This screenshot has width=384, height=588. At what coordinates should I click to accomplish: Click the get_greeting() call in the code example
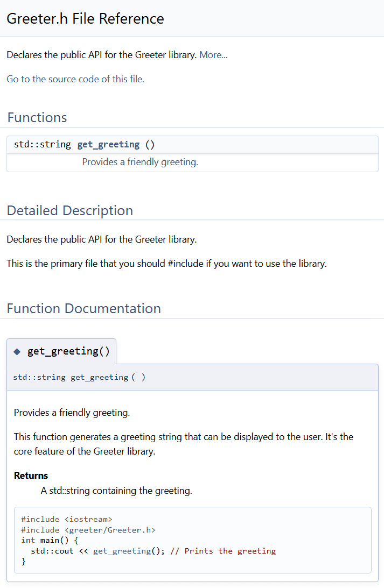pos(122,551)
